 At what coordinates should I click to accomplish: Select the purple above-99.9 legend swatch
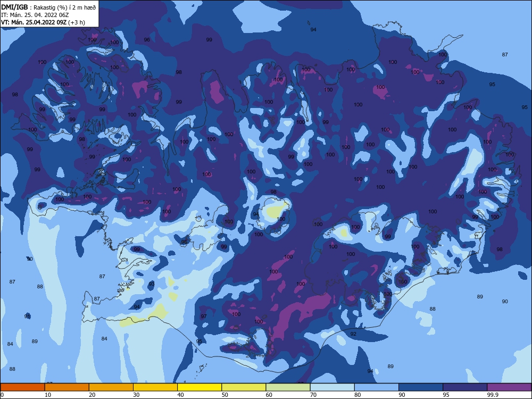(509, 387)
